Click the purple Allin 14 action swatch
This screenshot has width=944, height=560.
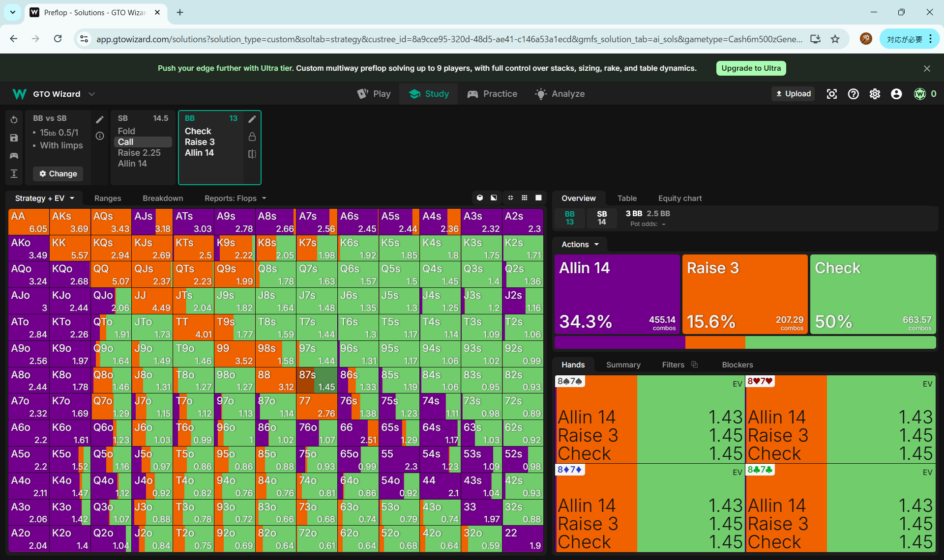pos(617,294)
